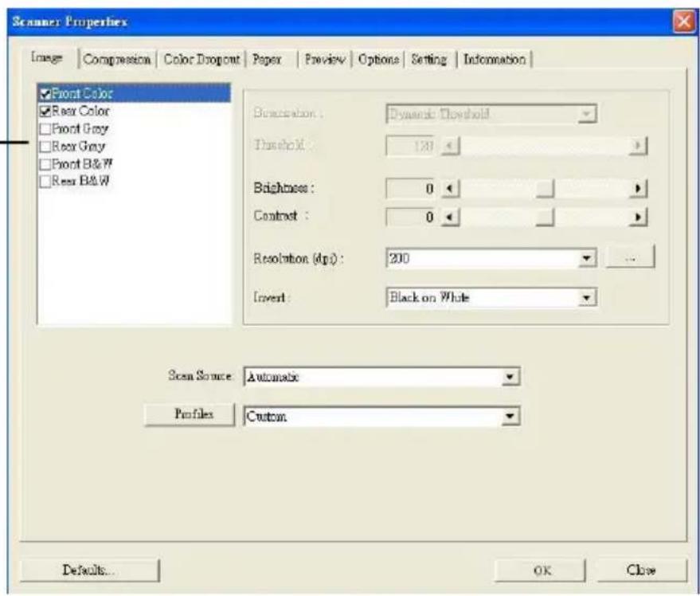The width and height of the screenshot is (700, 596).
Task: Switch to the Image tab
Action: (x=47, y=58)
